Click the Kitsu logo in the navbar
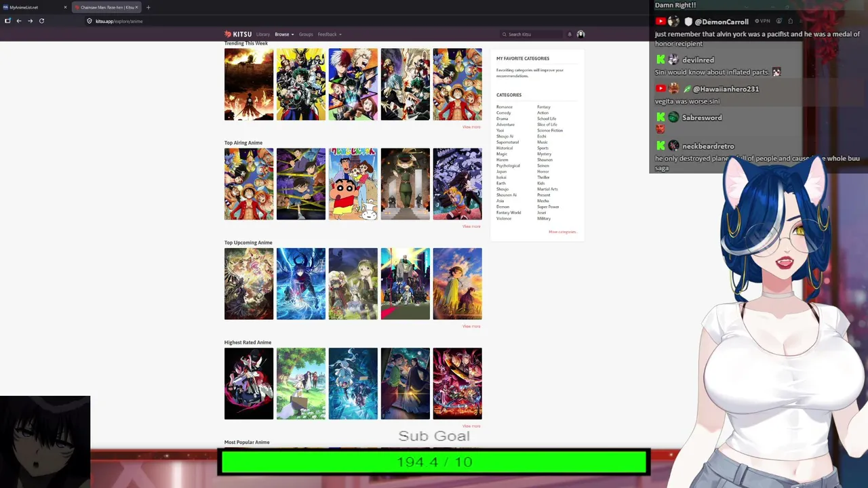This screenshot has width=868, height=488. pos(238,34)
